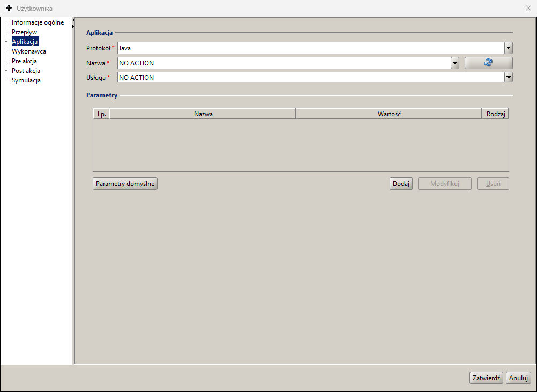
Task: Click the Usługa field showing NO ACTION
Action: [311, 77]
